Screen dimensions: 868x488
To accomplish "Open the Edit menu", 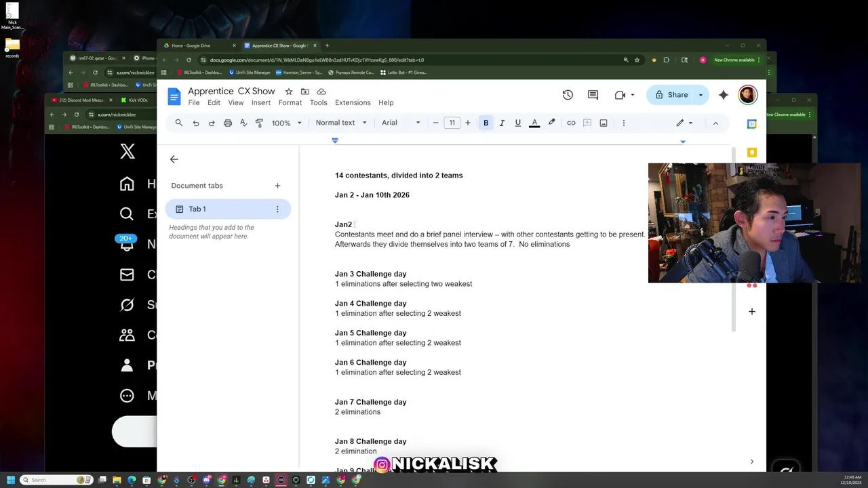I will point(214,103).
